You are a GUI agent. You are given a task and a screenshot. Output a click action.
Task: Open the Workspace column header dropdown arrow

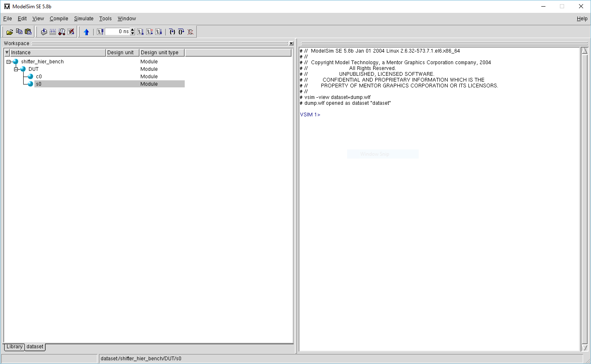click(6, 52)
